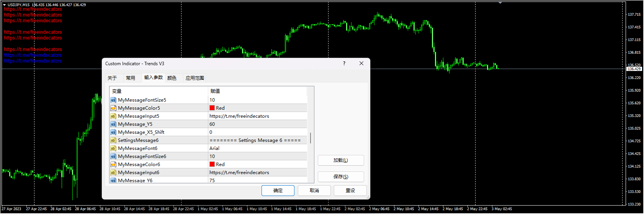Viewport: 644px width, 214px height.
Task: Click the 保存(S) save button
Action: coord(340,177)
